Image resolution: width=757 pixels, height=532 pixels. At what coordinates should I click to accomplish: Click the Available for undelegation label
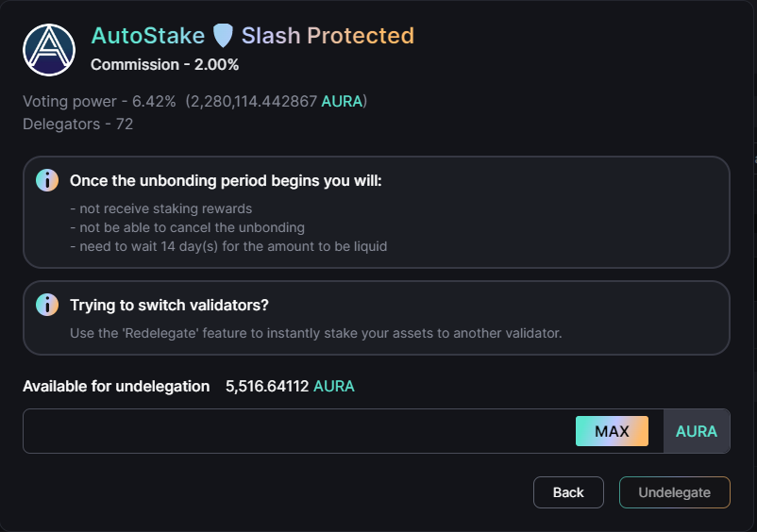(x=116, y=387)
